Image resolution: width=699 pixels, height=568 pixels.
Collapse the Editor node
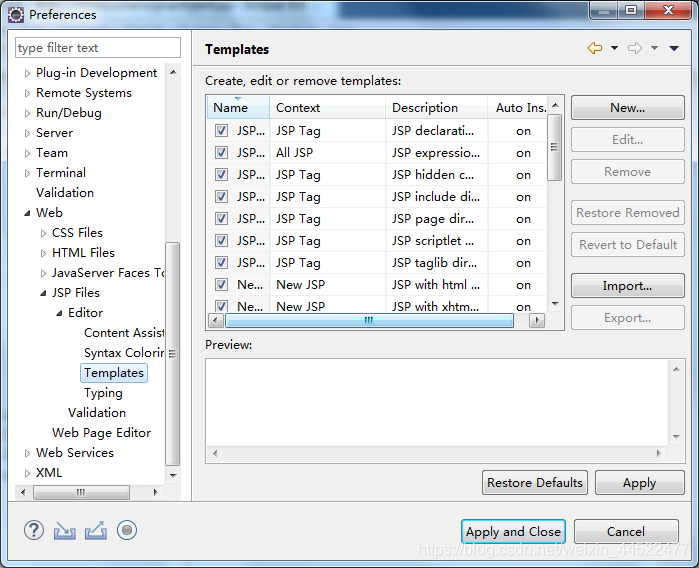click(59, 313)
